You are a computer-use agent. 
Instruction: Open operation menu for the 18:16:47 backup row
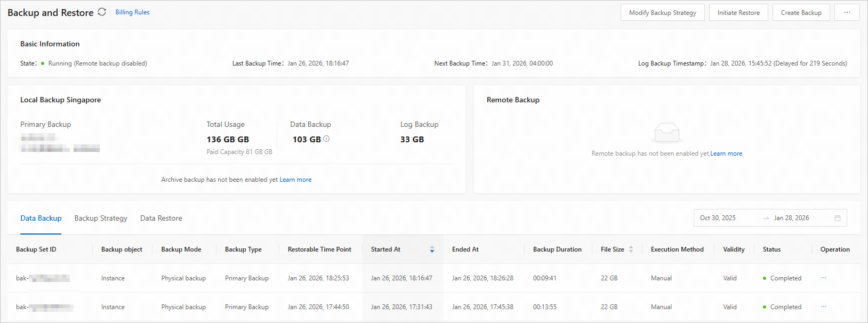tap(824, 278)
